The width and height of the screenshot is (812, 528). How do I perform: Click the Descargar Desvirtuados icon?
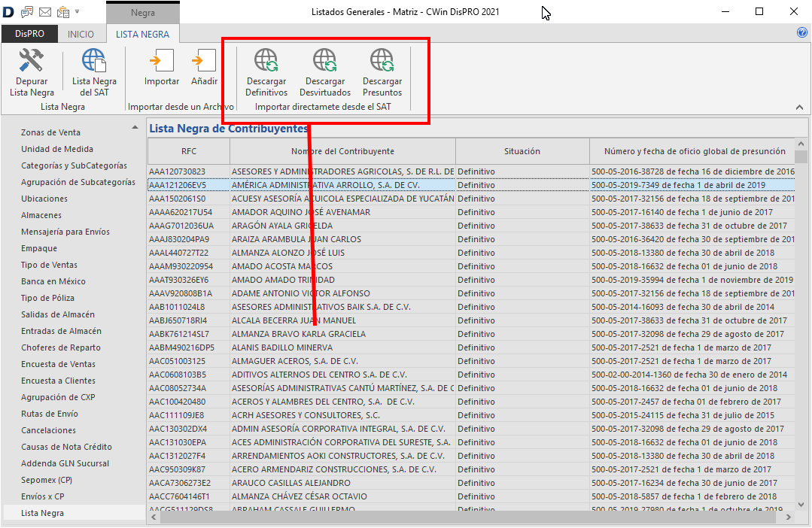(x=325, y=62)
